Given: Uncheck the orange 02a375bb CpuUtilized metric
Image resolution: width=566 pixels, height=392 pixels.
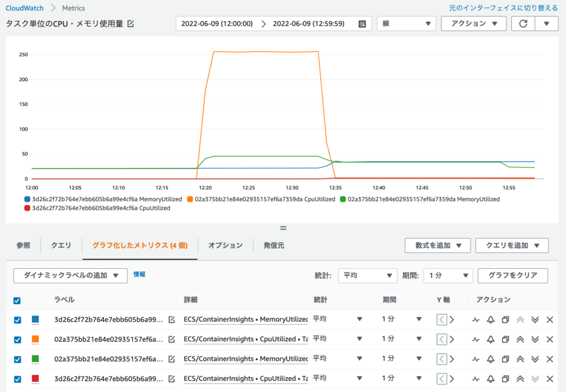Looking at the screenshot, I should click(15, 339).
